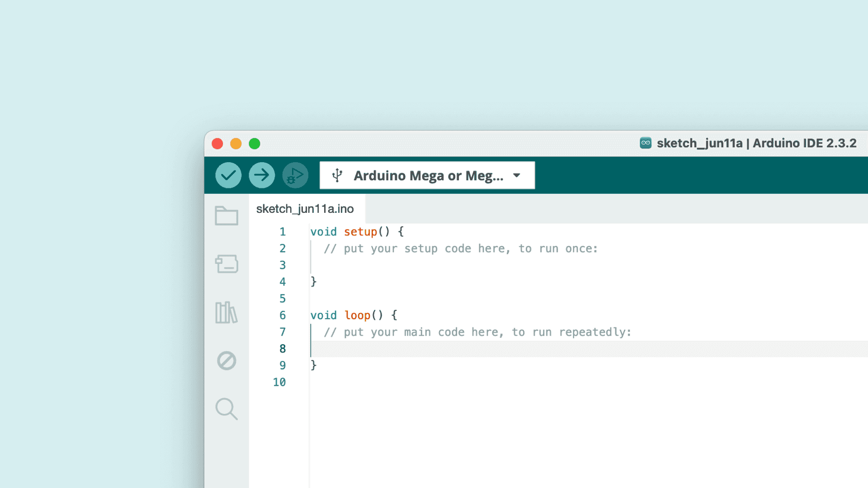Expand the board selector dropdown arrow
This screenshot has width=868, height=488.
pos(517,175)
